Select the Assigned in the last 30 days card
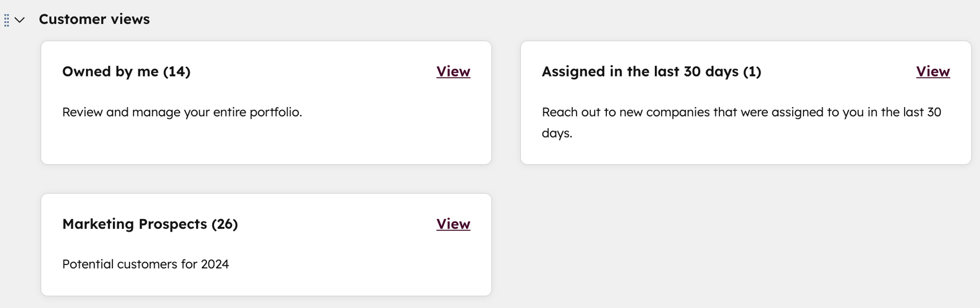 (746, 103)
